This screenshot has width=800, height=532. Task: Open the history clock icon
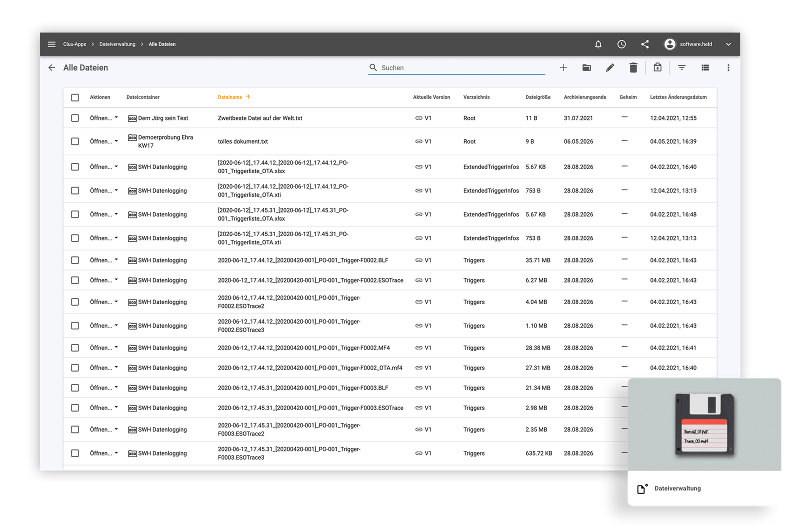pyautogui.click(x=621, y=44)
